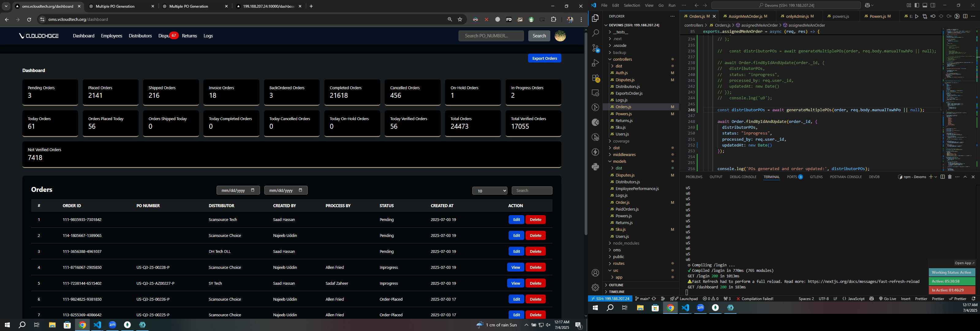Viewport: 980px width, 331px height.
Task: Click the first mm/dd/yyyy date field
Action: pos(238,190)
